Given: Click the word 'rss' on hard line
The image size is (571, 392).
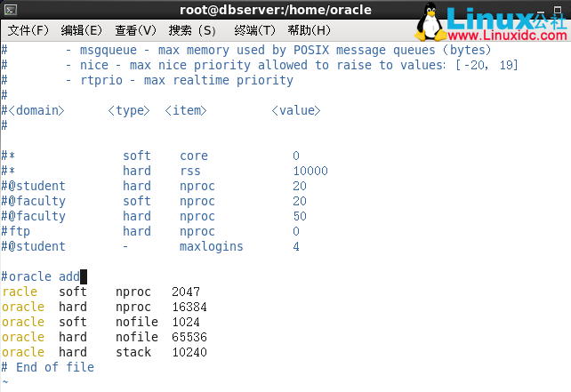Looking at the screenshot, I should click(x=190, y=171).
